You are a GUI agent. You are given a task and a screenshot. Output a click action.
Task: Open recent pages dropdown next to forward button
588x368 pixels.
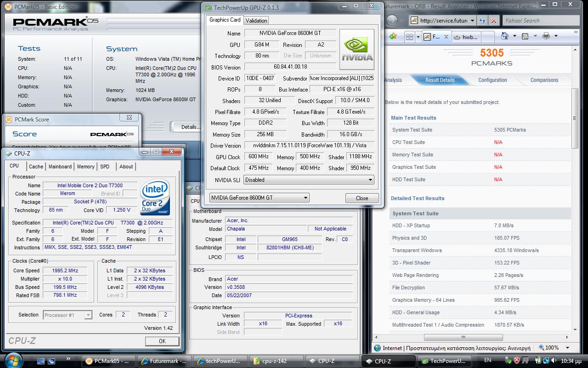(x=402, y=21)
